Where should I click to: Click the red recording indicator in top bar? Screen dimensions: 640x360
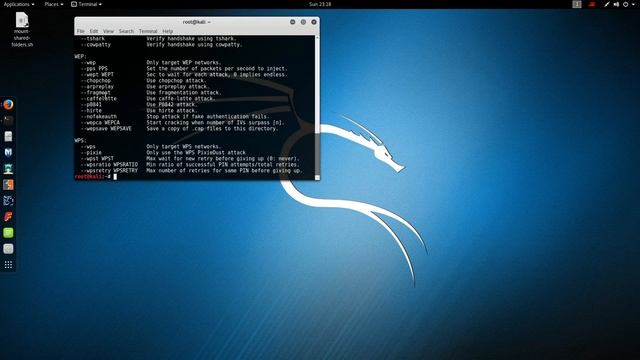(592, 4)
